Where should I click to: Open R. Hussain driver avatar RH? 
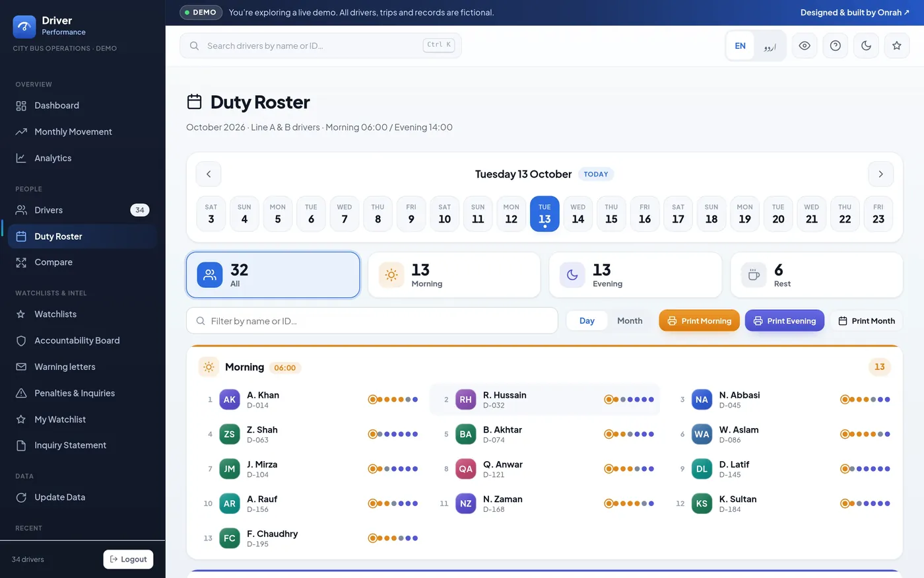tap(466, 400)
